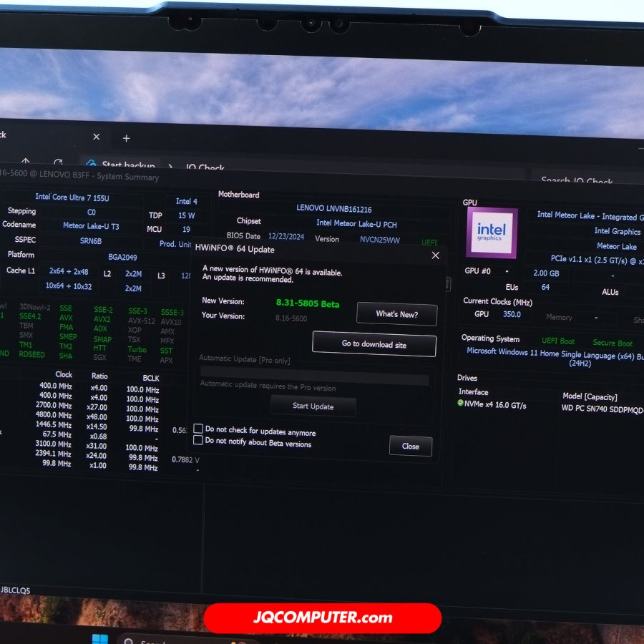Click the refresh icon in the address bar

58,162
